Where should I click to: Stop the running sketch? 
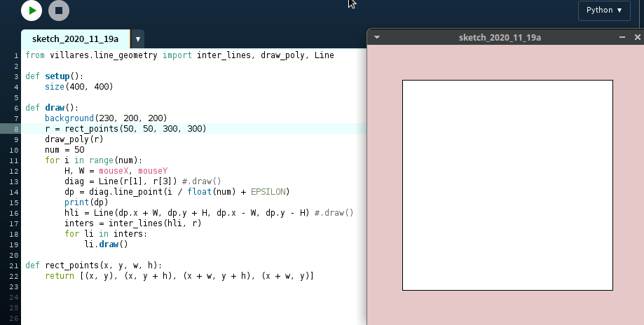(59, 11)
